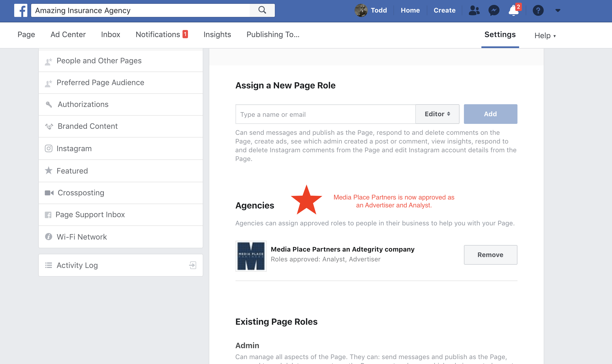Screen dimensions: 612x364
Task: Select People and Other Pages setting
Action: coord(121,61)
